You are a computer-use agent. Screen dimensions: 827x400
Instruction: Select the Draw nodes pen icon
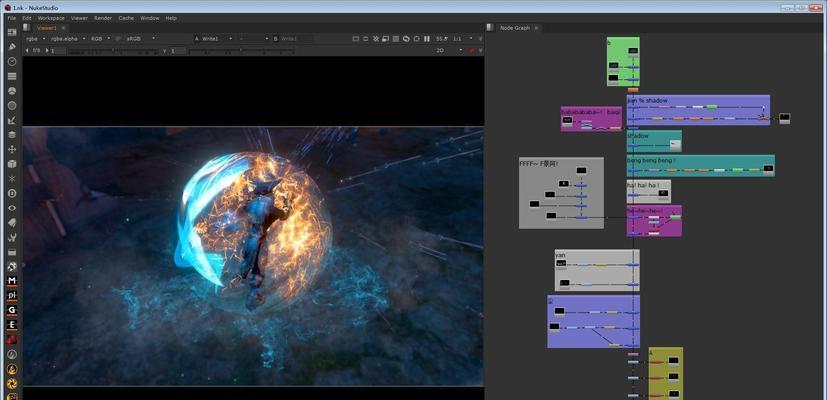point(12,47)
